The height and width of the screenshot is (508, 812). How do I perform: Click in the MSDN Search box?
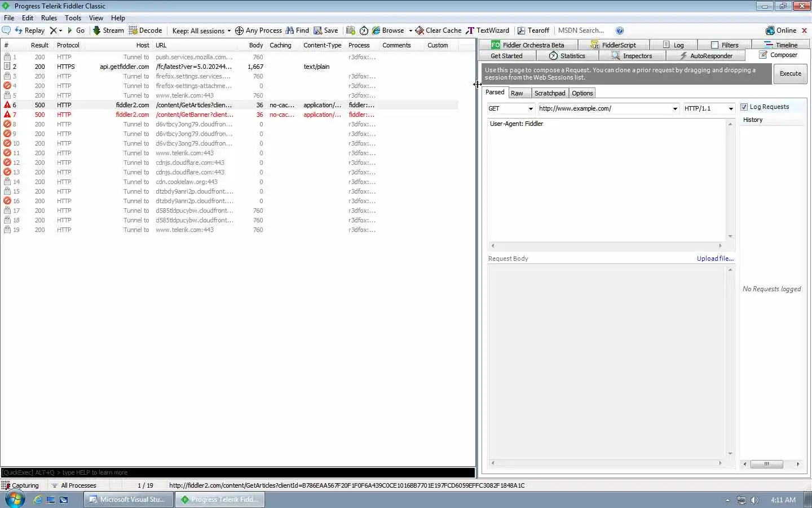click(x=583, y=30)
